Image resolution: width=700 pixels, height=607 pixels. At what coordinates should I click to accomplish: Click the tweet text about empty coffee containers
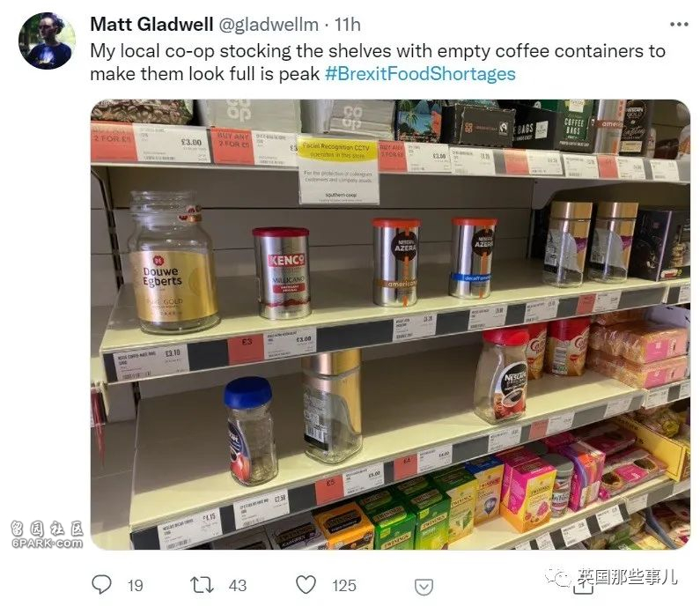pos(378,63)
